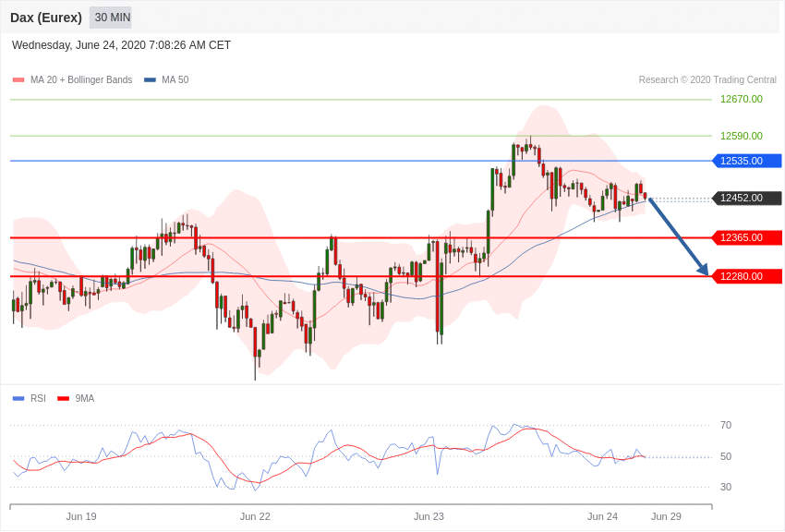Click the blue 12535.00 pivot price tag
The height and width of the screenshot is (532, 785).
746,161
